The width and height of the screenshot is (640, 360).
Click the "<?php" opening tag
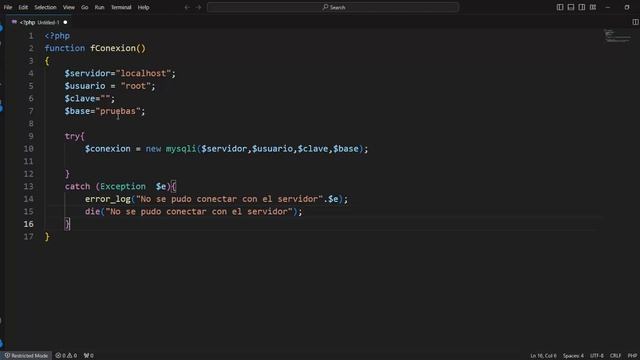[x=57, y=36]
